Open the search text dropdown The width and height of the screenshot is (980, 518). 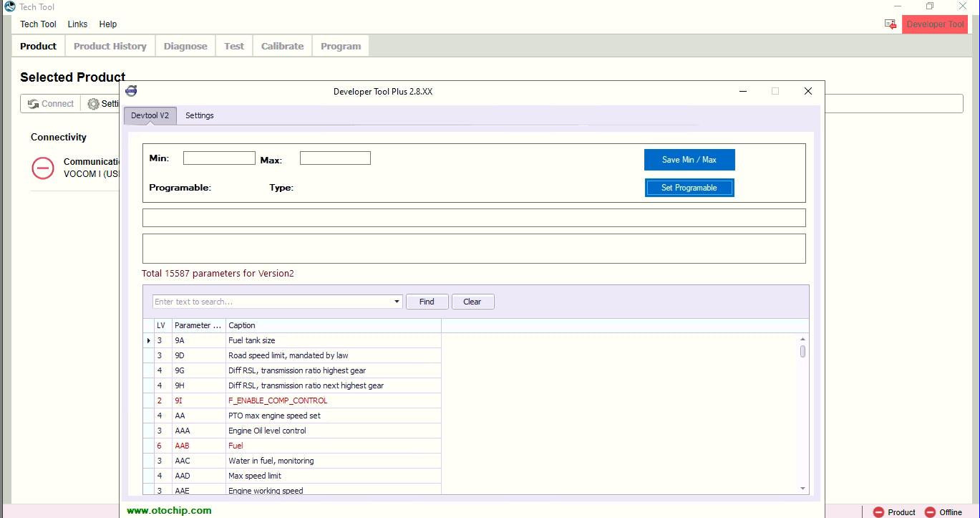click(397, 301)
